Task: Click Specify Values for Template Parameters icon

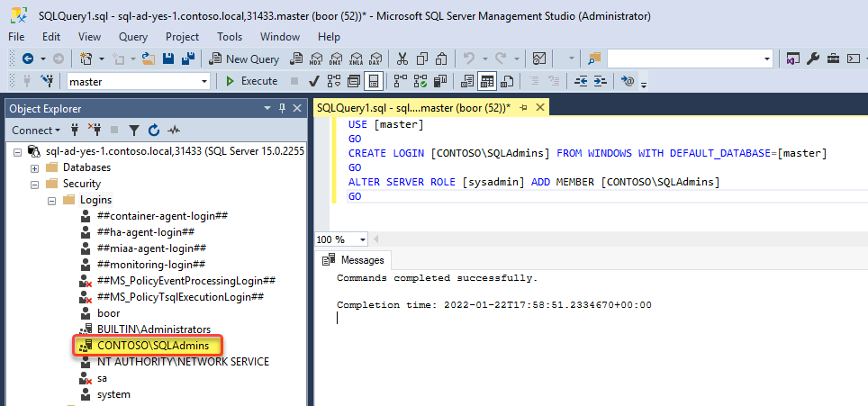Action: point(628,81)
